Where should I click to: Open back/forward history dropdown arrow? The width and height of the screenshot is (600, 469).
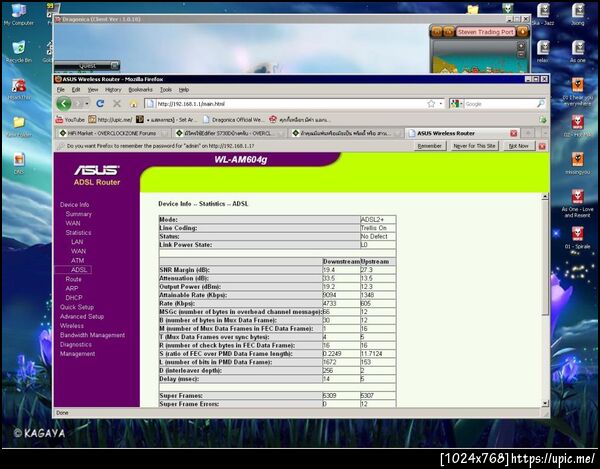(x=87, y=104)
